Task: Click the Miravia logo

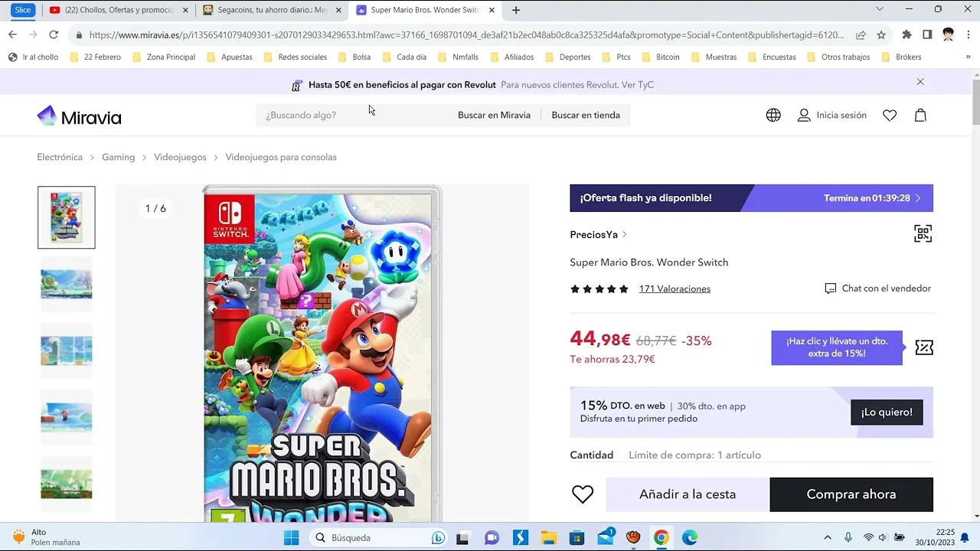Action: (x=79, y=116)
